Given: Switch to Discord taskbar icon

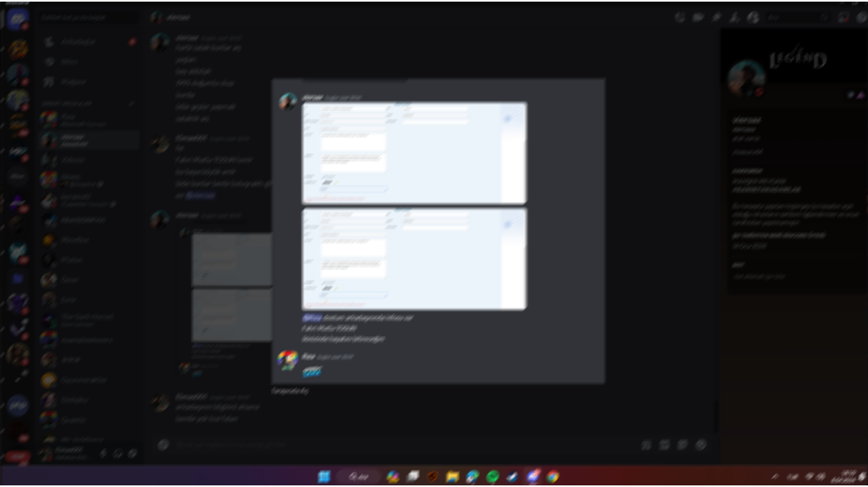Looking at the screenshot, I should 533,476.
